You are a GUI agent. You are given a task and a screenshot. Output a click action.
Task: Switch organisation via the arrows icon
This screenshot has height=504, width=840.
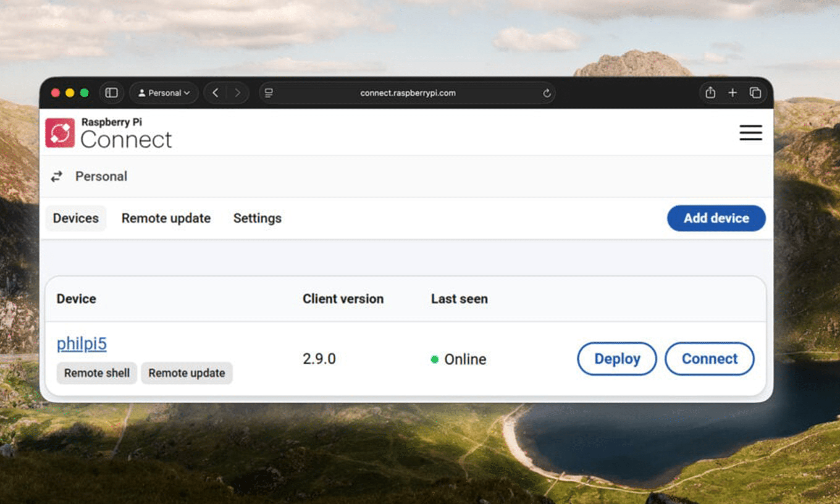57,176
